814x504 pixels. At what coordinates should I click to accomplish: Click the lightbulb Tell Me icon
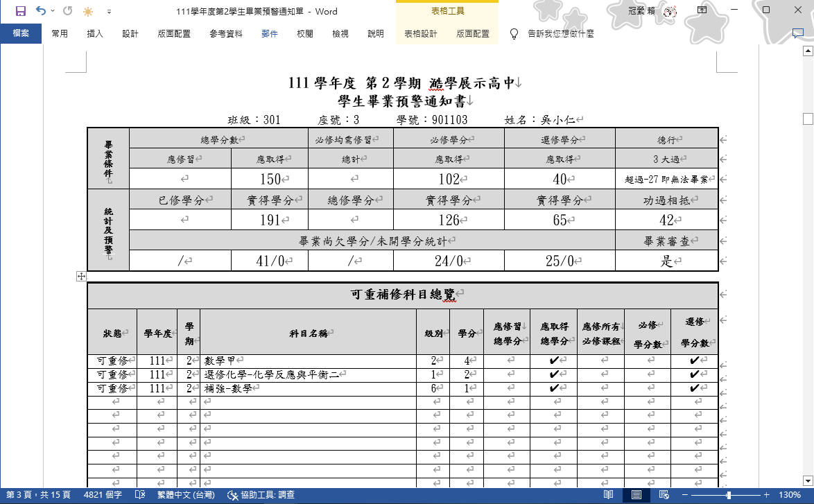[514, 34]
